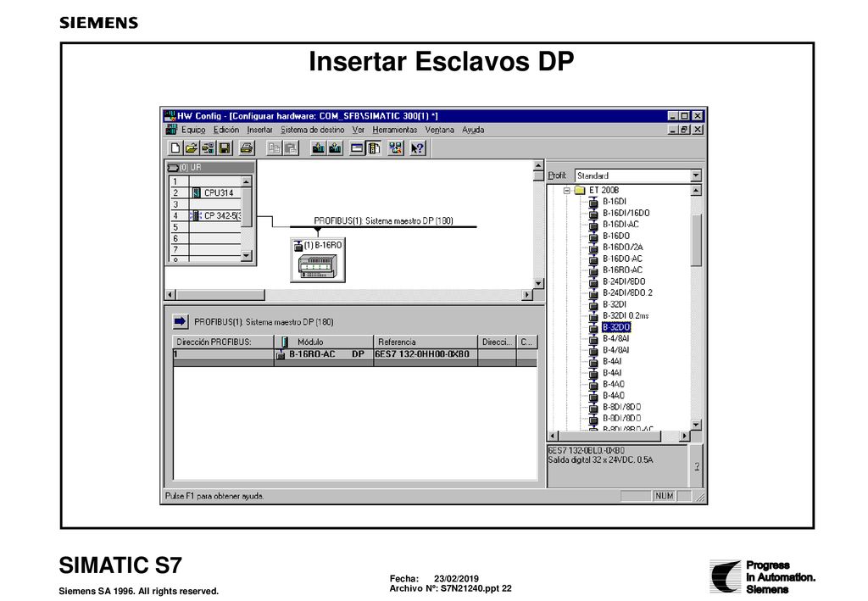Click the Direcci... column header
This screenshot has width=868, height=601.
497,342
